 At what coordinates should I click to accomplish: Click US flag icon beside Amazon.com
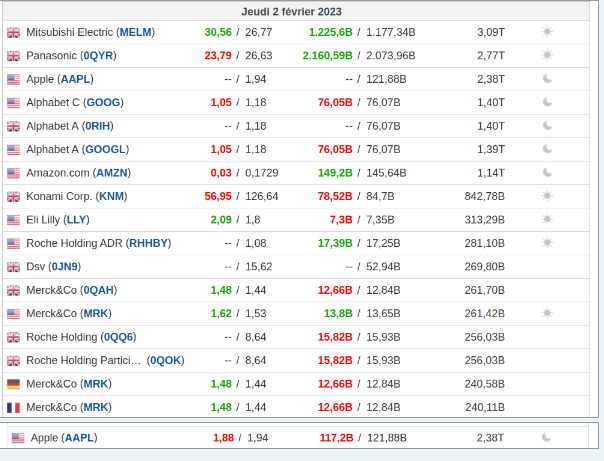click(13, 173)
